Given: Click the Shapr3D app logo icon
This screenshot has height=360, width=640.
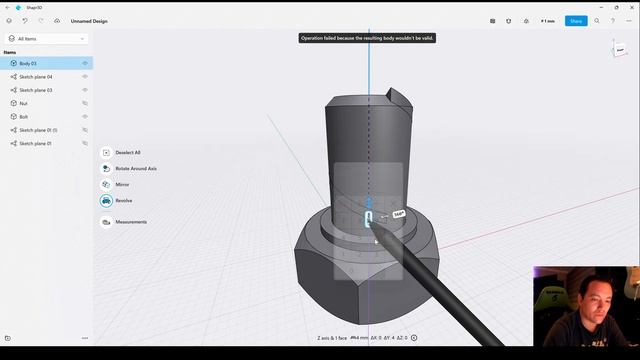Looking at the screenshot, I should pos(18,7).
